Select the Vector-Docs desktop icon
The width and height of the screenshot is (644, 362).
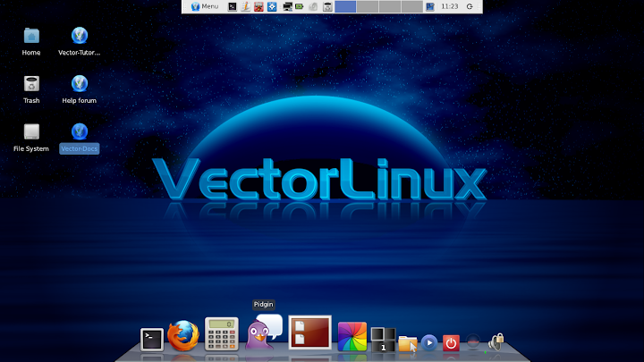pyautogui.click(x=80, y=138)
